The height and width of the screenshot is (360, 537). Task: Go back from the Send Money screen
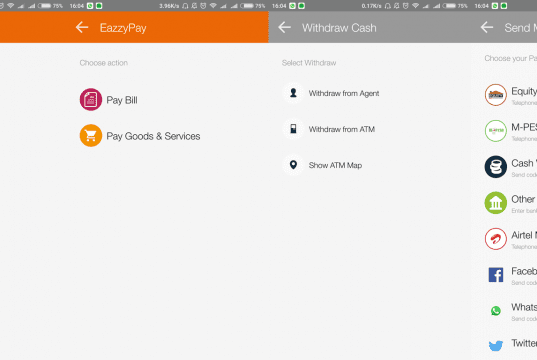pyautogui.click(x=487, y=27)
